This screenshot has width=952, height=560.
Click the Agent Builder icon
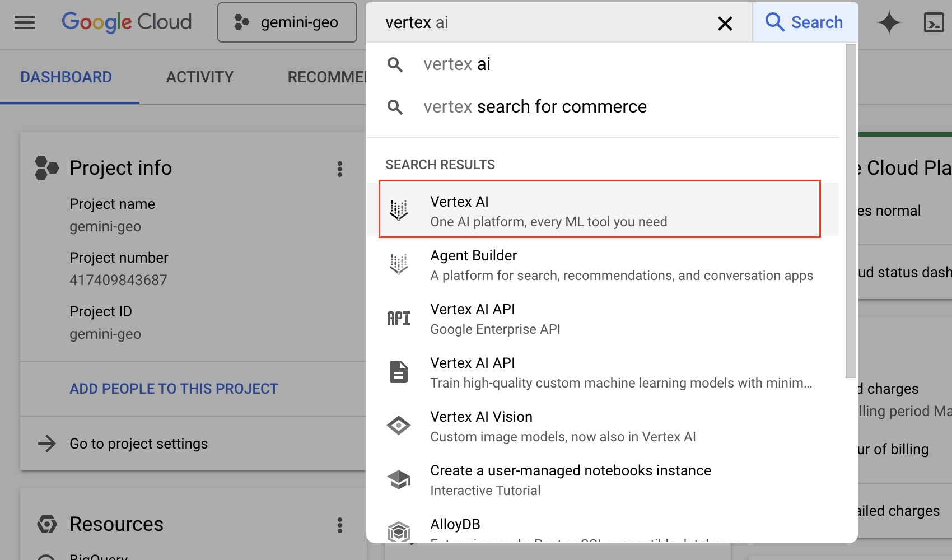coord(399,263)
